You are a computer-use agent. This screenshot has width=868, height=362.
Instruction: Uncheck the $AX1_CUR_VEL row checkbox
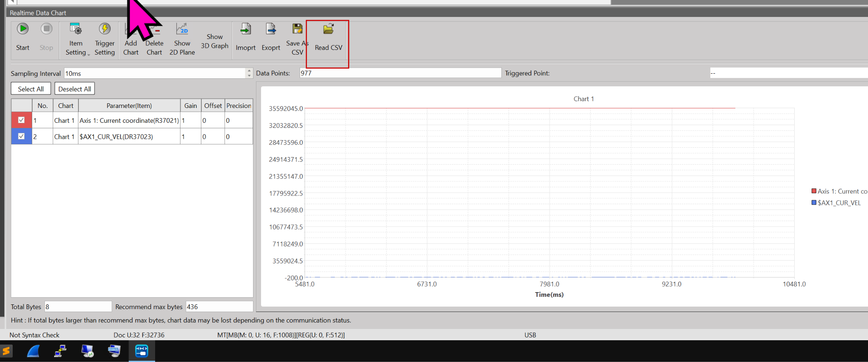pyautogui.click(x=21, y=136)
